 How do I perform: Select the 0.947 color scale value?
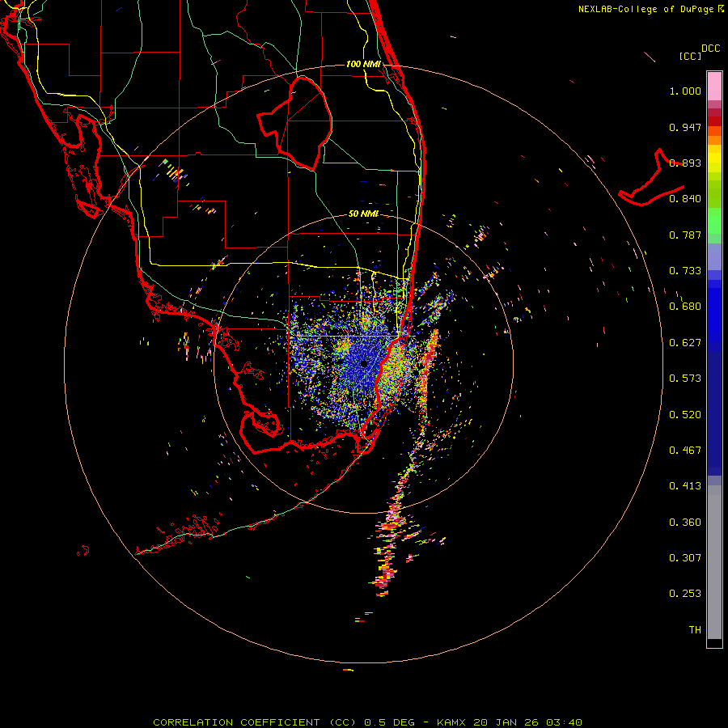(x=685, y=127)
